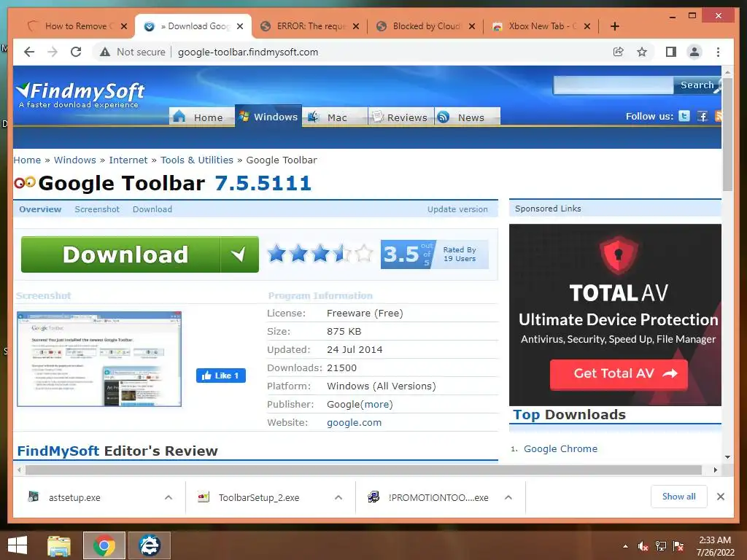
Task: Click the browser forward arrow
Action: coord(53,52)
